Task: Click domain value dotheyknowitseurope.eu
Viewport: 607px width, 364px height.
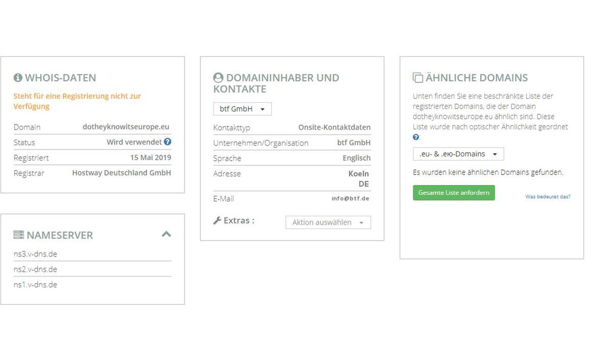Action: click(126, 127)
